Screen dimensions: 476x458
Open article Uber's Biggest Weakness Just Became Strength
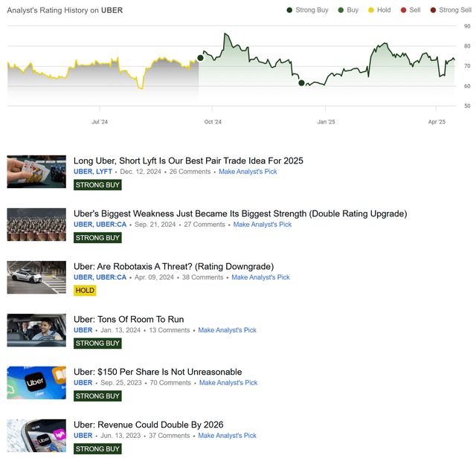point(240,213)
